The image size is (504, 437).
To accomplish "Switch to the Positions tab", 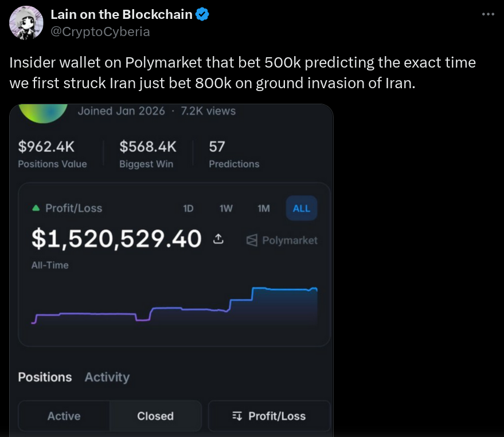I will click(x=45, y=377).
